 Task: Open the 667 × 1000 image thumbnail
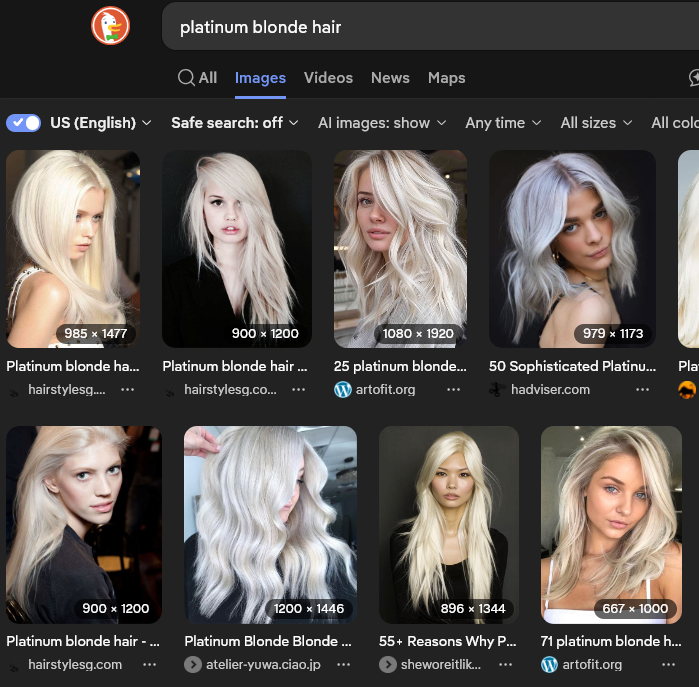pyautogui.click(x=611, y=525)
